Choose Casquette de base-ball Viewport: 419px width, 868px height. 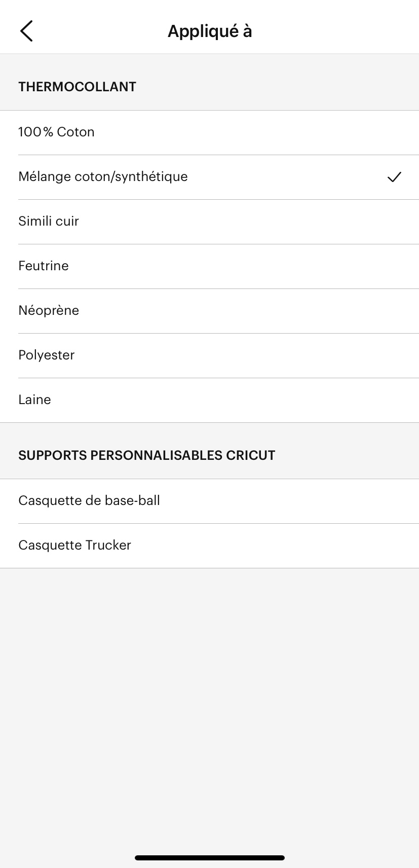[89, 501]
